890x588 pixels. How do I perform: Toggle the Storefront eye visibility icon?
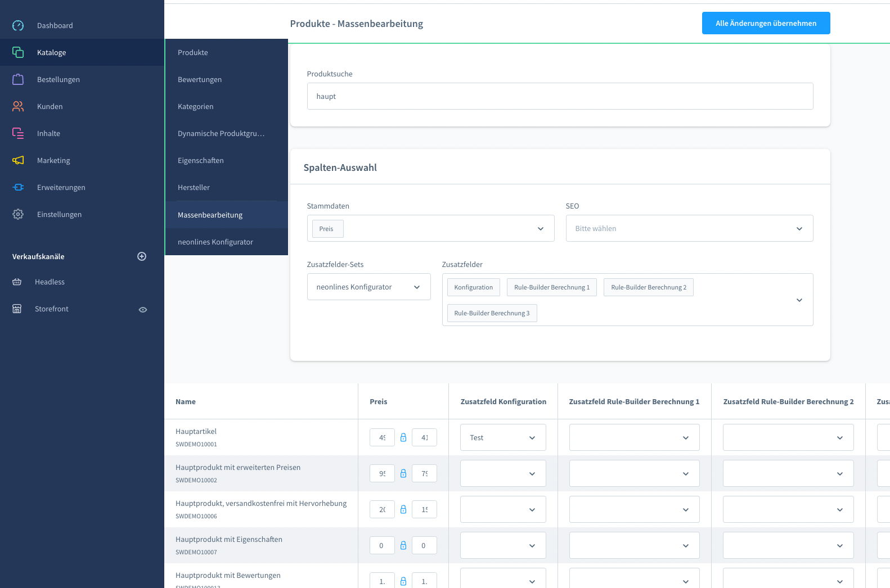(x=143, y=309)
